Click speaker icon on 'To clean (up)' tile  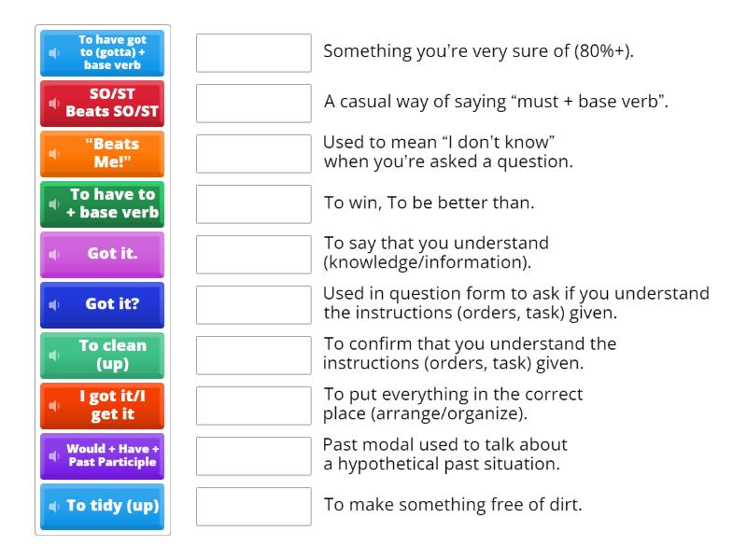tap(54, 356)
